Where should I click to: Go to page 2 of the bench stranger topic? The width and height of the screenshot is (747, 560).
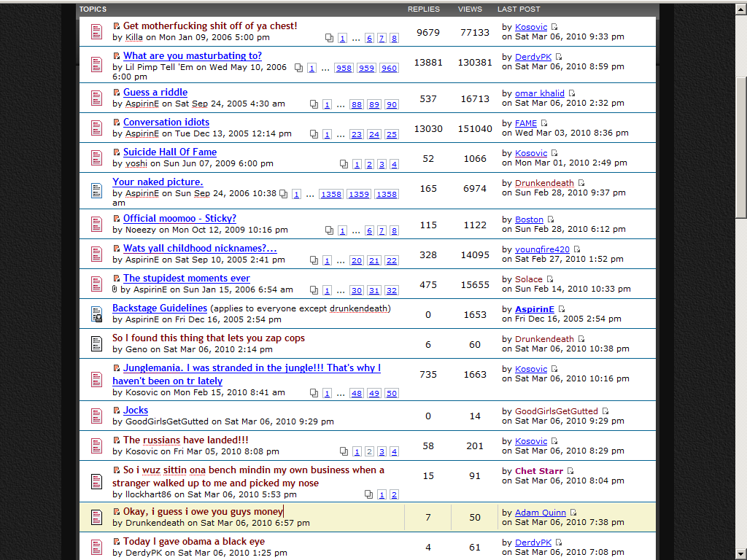tap(394, 495)
